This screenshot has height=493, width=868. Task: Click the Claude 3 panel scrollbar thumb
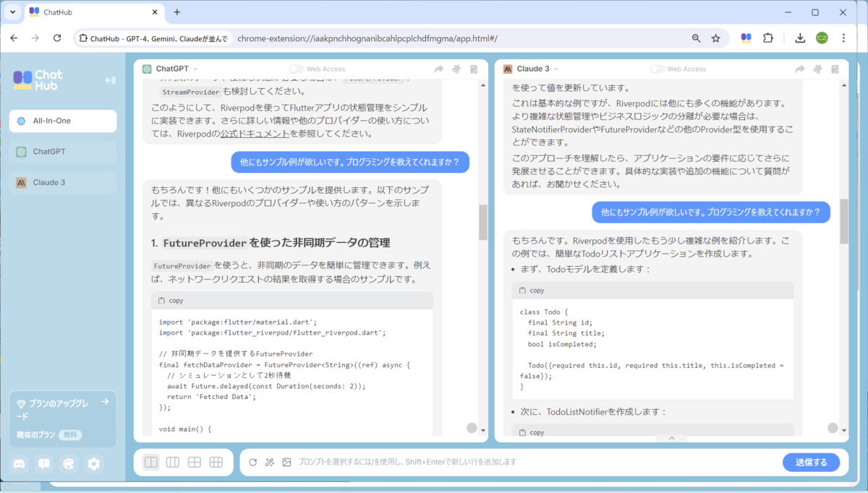coord(844,221)
